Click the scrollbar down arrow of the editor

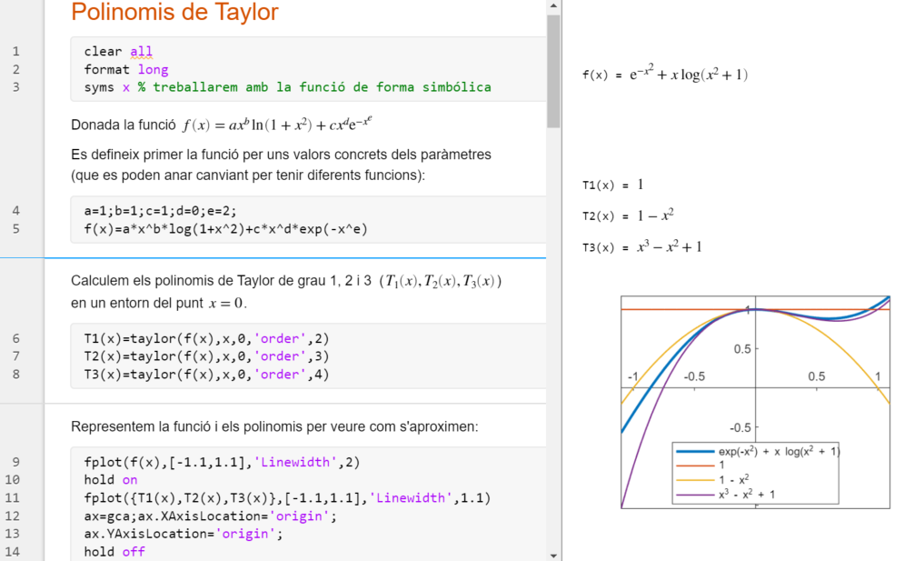553,554
